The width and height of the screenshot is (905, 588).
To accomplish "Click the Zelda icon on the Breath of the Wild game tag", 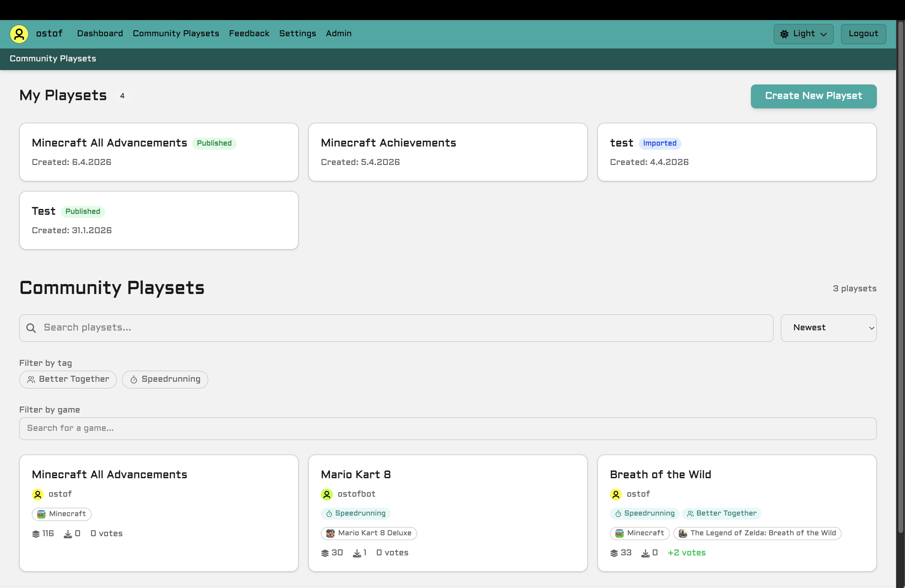I will [x=683, y=533].
